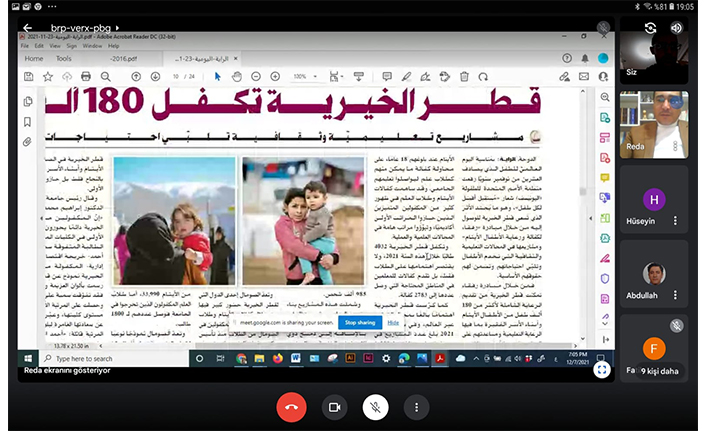Open the fit page options dropdown
This screenshot has height=431, width=706.
(x=335, y=77)
